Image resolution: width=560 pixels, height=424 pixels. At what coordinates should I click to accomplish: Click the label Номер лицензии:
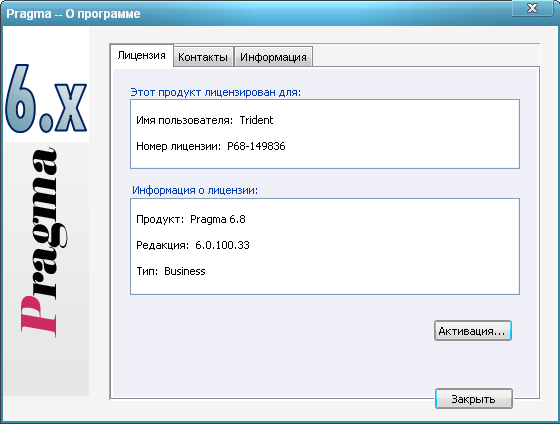[179, 146]
